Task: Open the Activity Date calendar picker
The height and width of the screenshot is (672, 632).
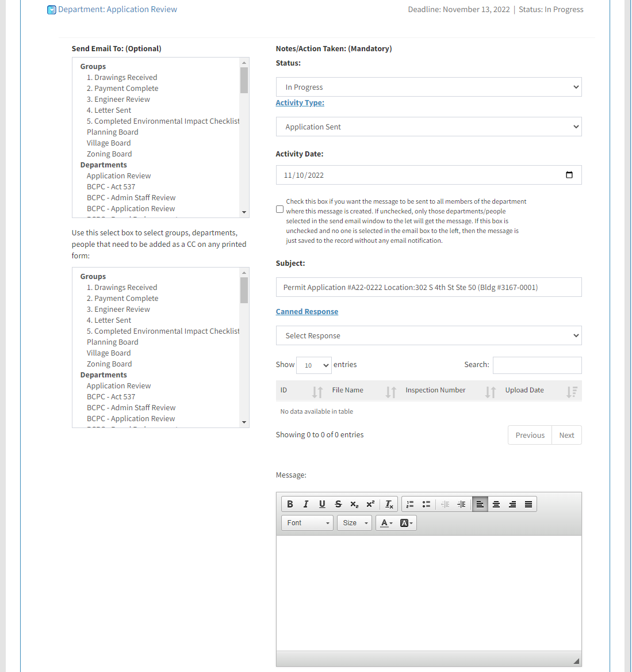Action: coord(569,175)
